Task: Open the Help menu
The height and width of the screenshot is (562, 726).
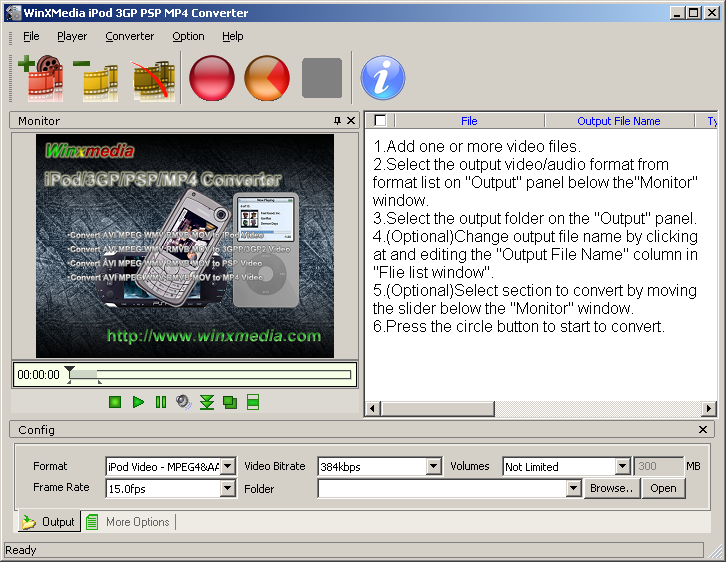Action: [232, 36]
